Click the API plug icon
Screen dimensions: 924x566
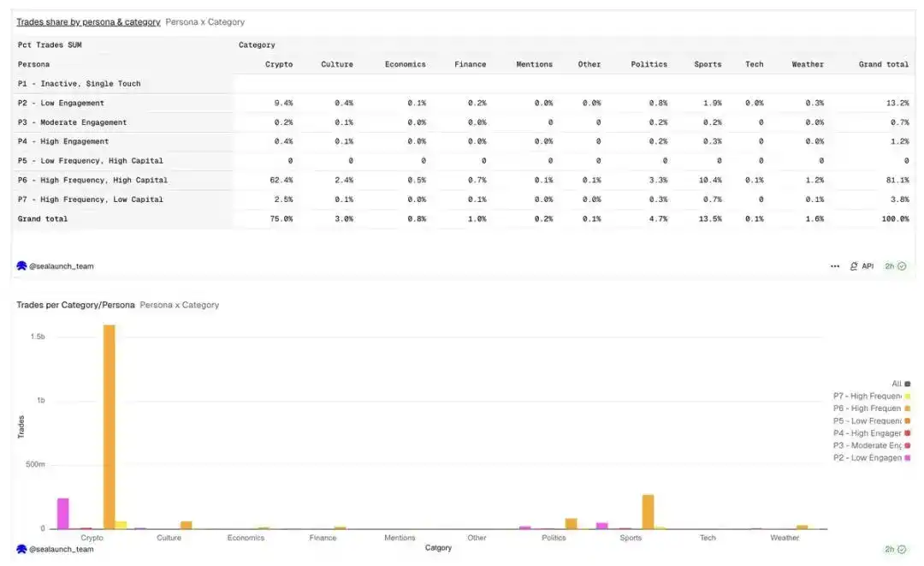tap(854, 266)
